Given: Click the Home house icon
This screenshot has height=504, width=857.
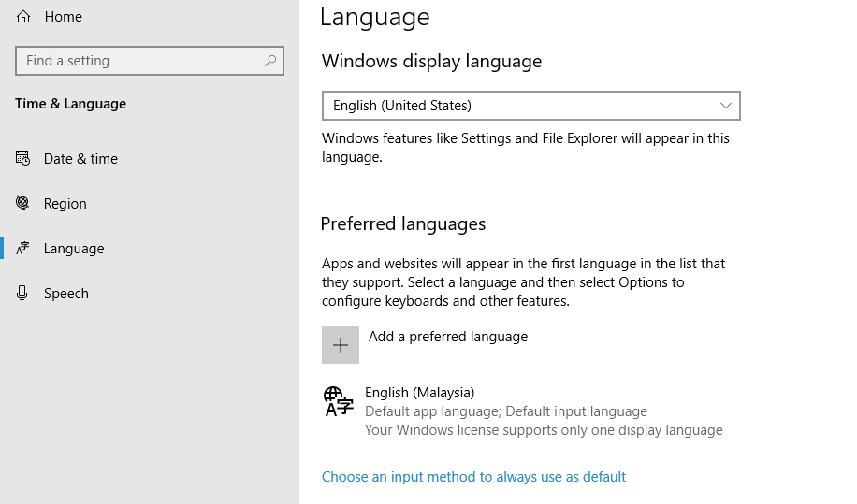Looking at the screenshot, I should tap(23, 17).
